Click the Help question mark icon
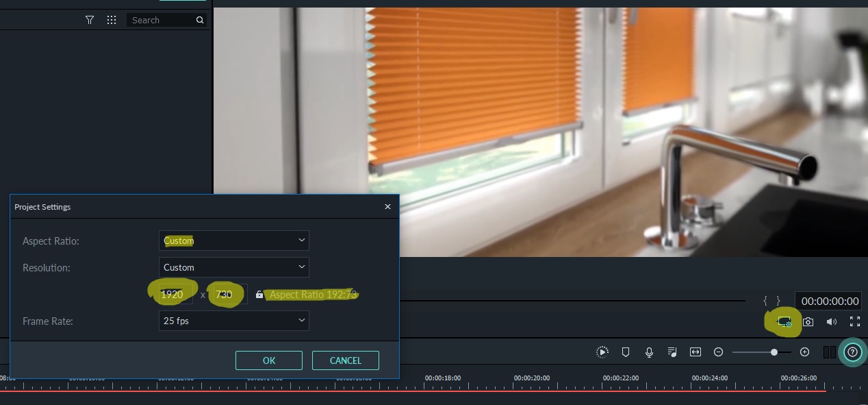Screen dimensions: 868x405 pos(852,352)
